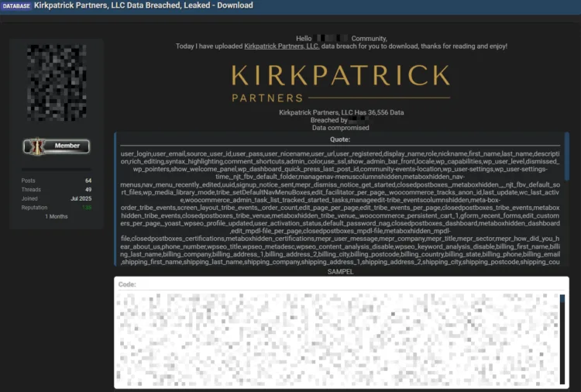Screen dimensions: 581x392
Task: Click the '1 Months' text
Action: click(57, 216)
